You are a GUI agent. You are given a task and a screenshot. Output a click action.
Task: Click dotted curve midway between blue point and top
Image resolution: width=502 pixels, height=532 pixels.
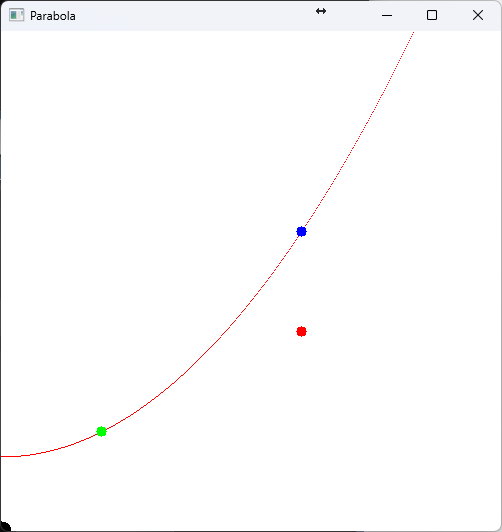(x=363, y=132)
